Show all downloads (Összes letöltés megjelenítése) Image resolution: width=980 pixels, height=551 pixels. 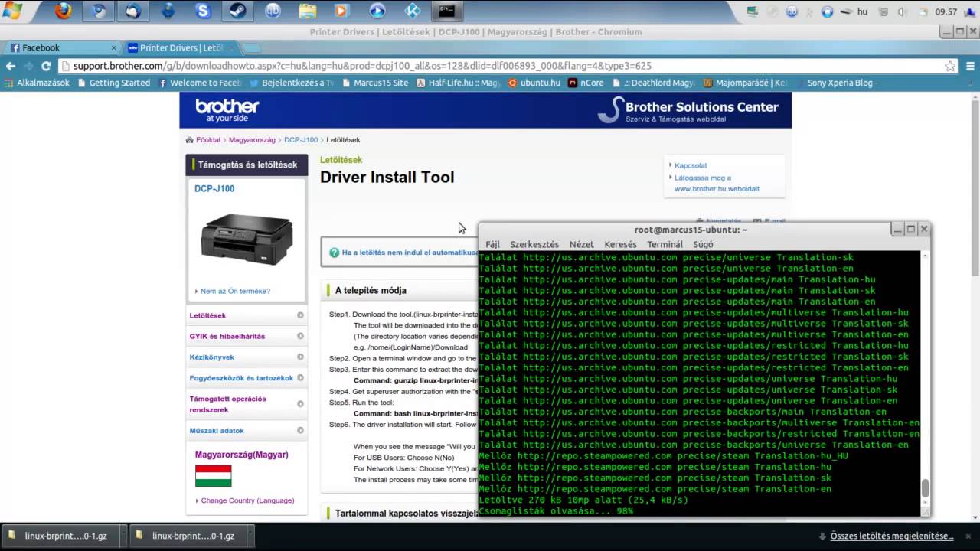(x=892, y=536)
